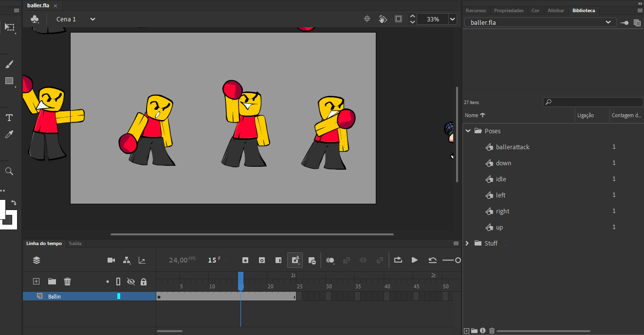Select the ballerattack symbol
The width and height of the screenshot is (644, 335).
point(513,147)
